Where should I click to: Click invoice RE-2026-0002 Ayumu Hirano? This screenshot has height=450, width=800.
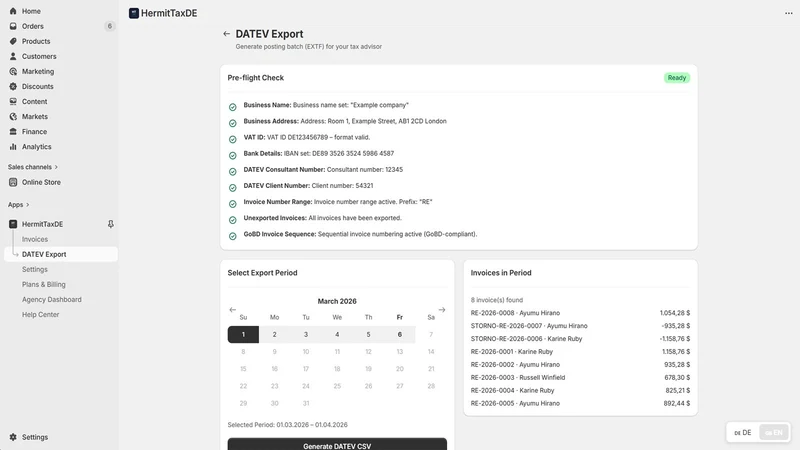pyautogui.click(x=515, y=364)
